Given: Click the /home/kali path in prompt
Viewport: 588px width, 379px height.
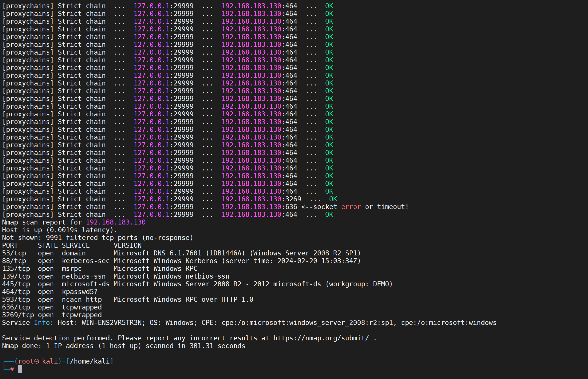Looking at the screenshot, I should [90, 361].
